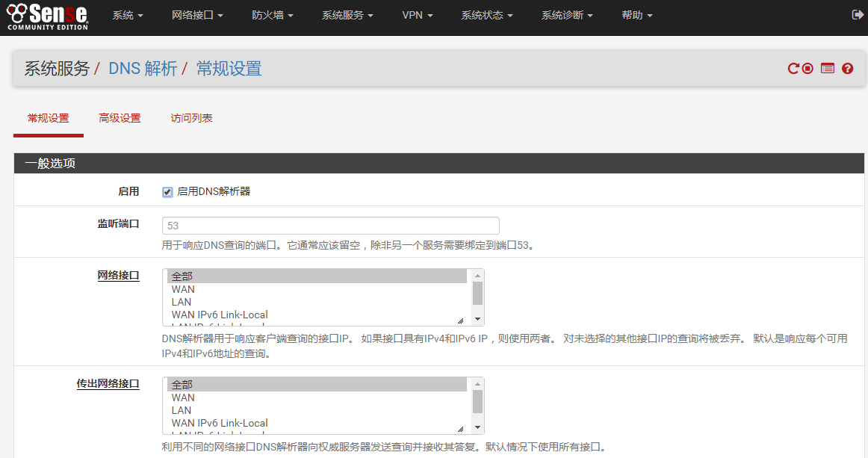Select LAN in the 网络接口 list
This screenshot has height=458, width=868.
click(x=182, y=302)
